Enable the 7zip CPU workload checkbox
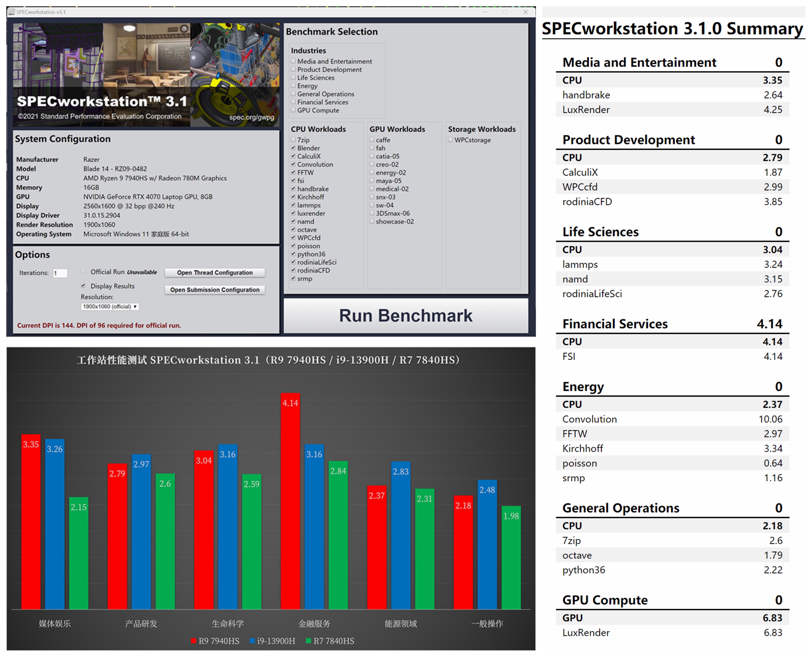Viewport: 812px width, 657px height. (x=293, y=140)
